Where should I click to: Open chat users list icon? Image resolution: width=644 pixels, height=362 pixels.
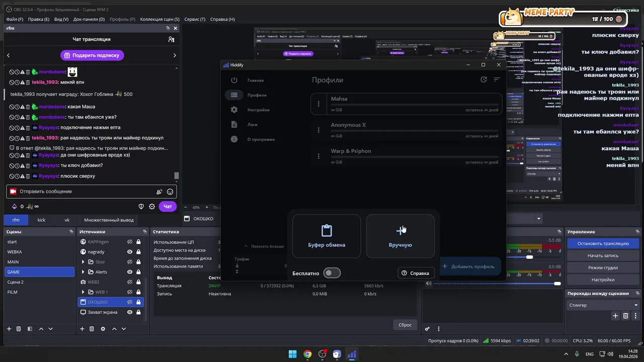click(x=172, y=39)
